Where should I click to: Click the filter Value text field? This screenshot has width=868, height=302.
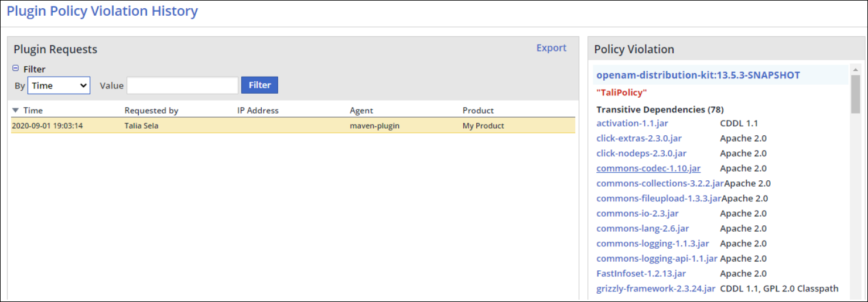(x=182, y=85)
